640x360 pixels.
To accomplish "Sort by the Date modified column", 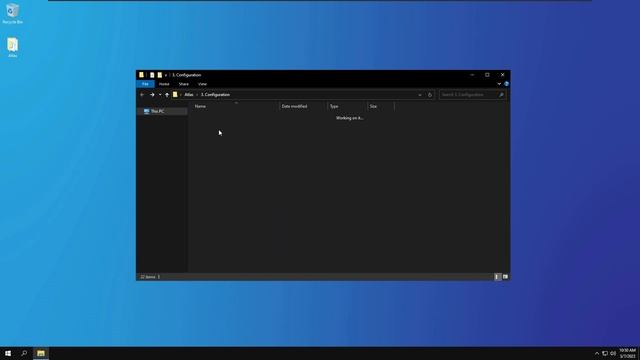I will coord(303,106).
